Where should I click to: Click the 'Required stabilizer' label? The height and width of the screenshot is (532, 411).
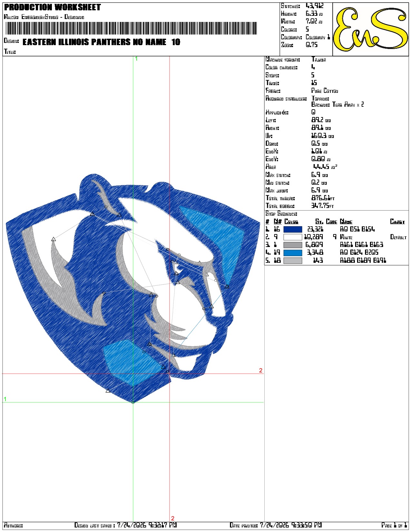click(x=286, y=99)
